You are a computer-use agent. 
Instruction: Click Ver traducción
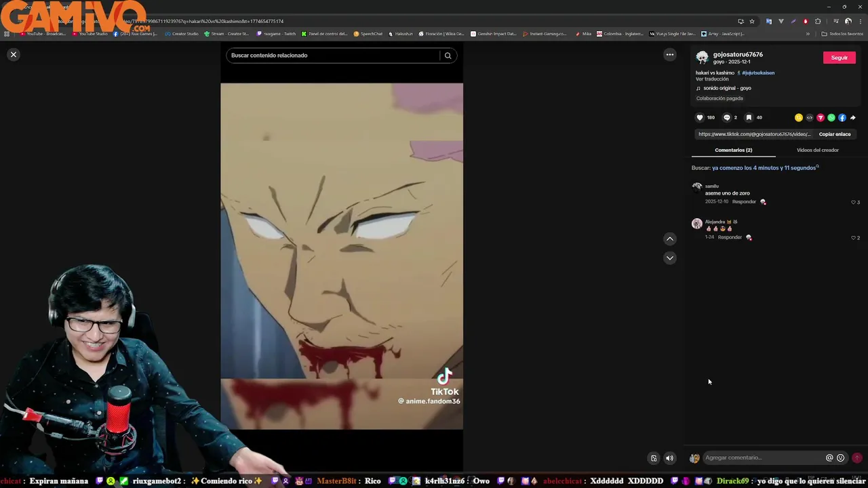pyautogui.click(x=712, y=79)
